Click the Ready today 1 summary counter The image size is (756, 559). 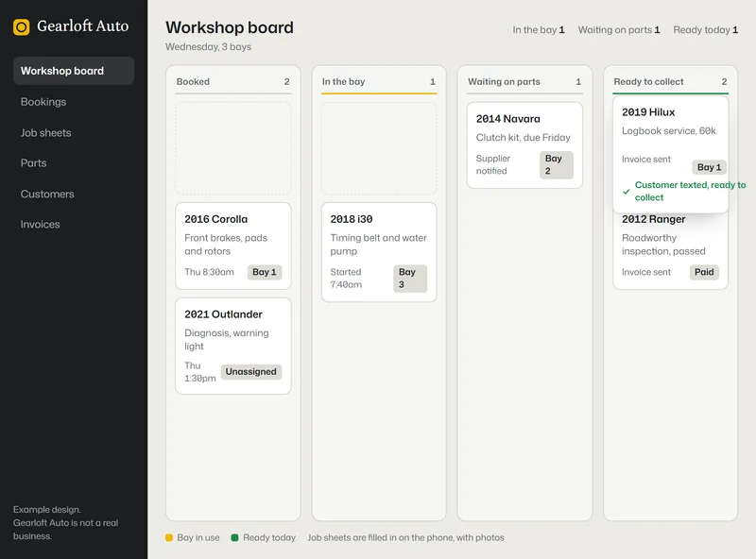(706, 30)
